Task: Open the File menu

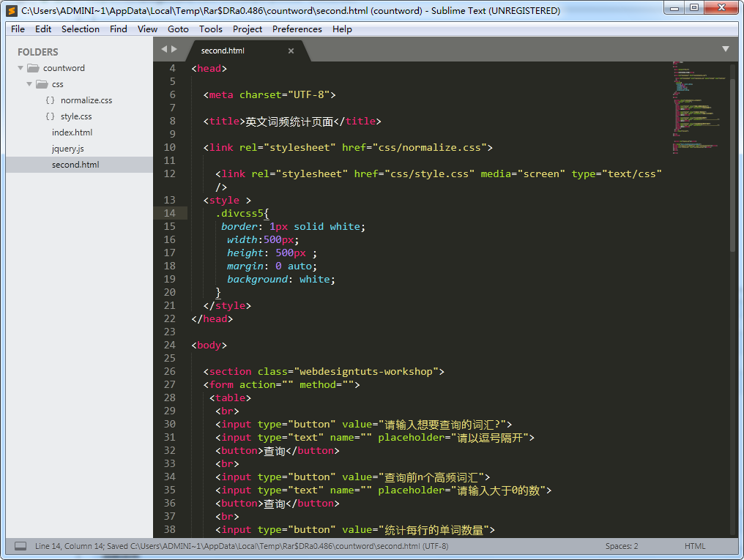Action: [18, 29]
